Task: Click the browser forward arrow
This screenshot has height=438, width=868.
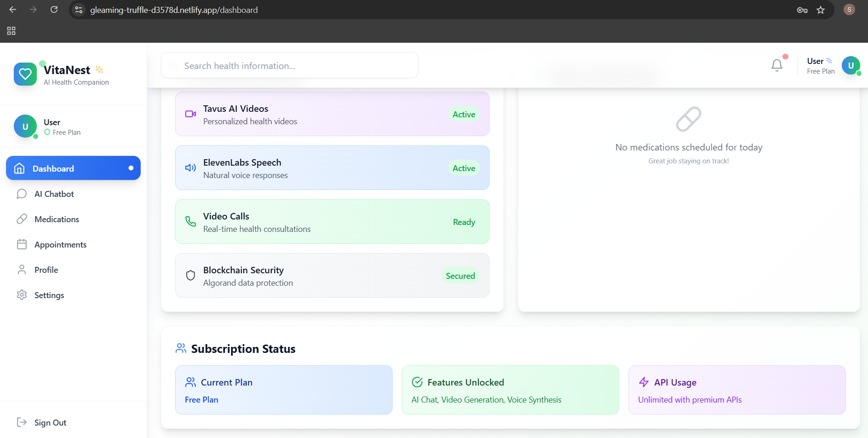Action: (33, 10)
